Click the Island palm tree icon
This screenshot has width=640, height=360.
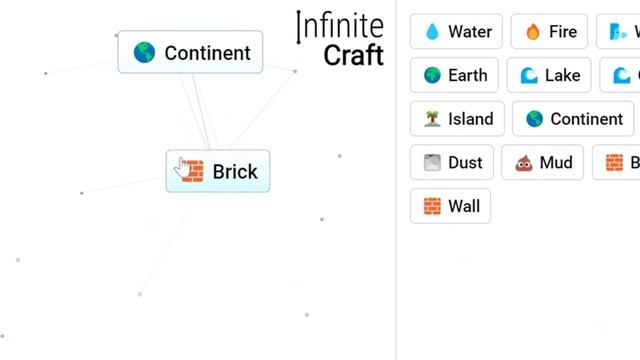(432, 119)
